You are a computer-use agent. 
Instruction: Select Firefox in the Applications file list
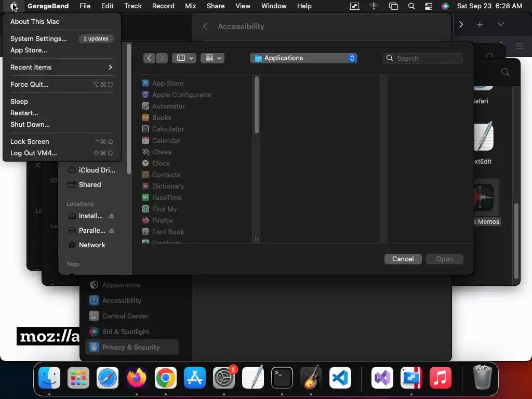point(163,220)
